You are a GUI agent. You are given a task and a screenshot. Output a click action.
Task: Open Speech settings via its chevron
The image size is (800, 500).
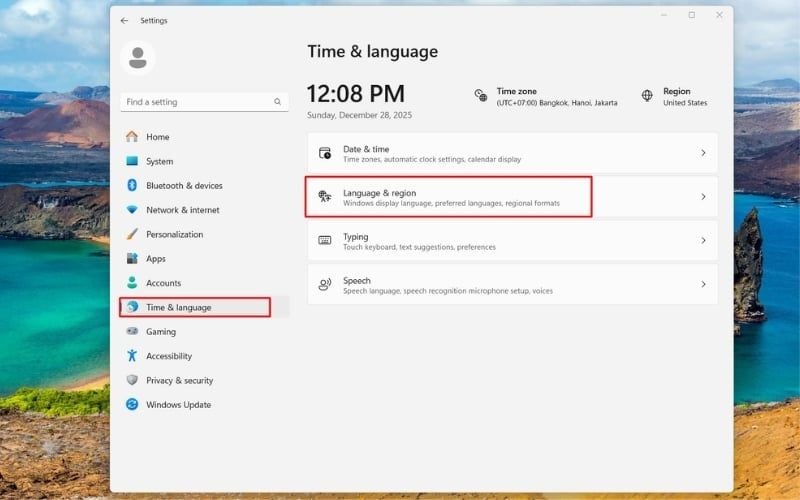tap(704, 284)
